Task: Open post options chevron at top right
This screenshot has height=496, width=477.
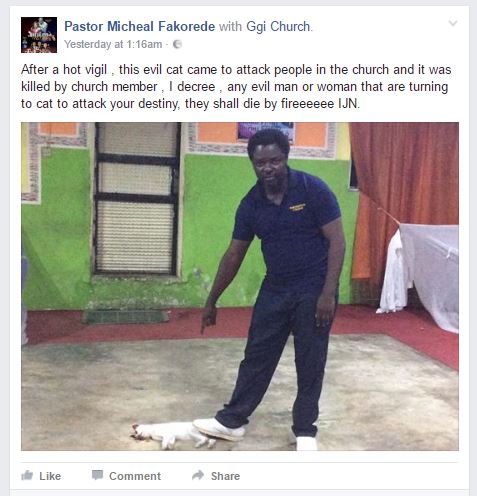Action: point(453,23)
